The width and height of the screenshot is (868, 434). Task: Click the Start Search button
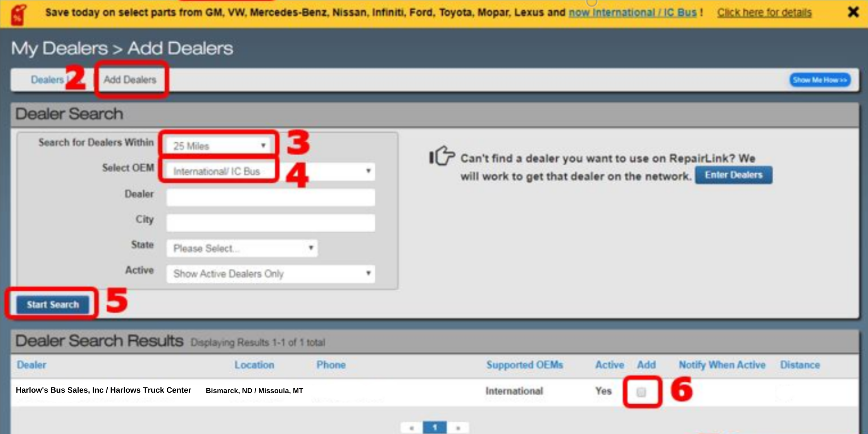[53, 305]
